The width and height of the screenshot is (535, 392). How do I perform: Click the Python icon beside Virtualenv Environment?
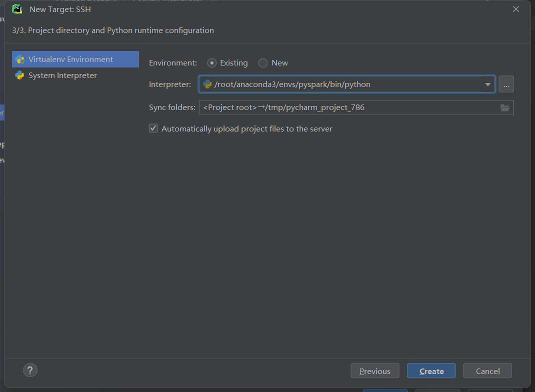tap(20, 59)
